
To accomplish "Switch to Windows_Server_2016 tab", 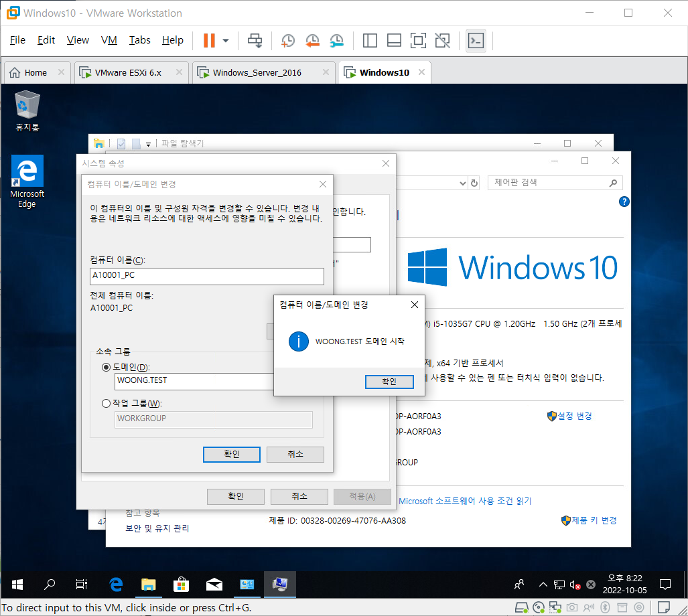I will 257,72.
